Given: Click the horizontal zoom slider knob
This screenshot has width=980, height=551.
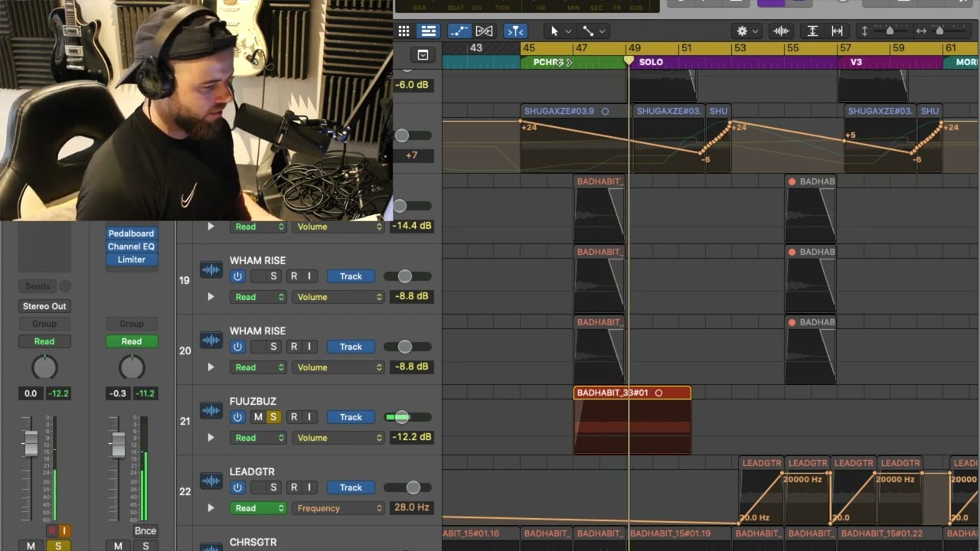Looking at the screenshot, I should click(939, 31).
